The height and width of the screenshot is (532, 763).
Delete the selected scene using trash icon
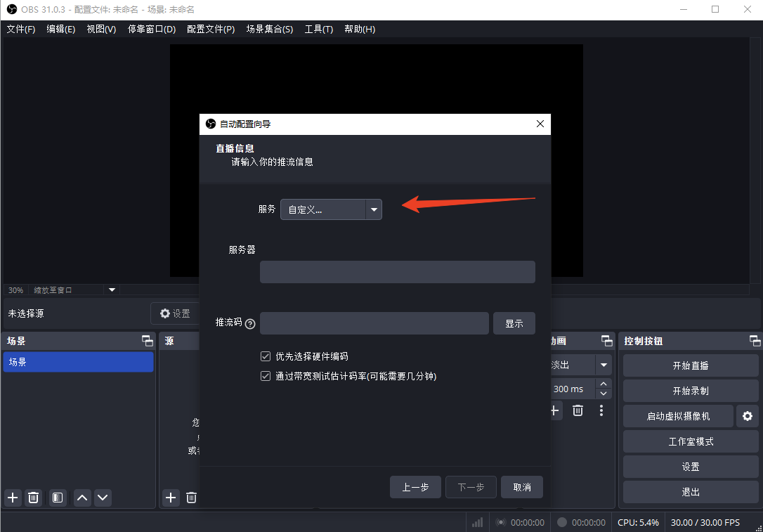pyautogui.click(x=33, y=498)
